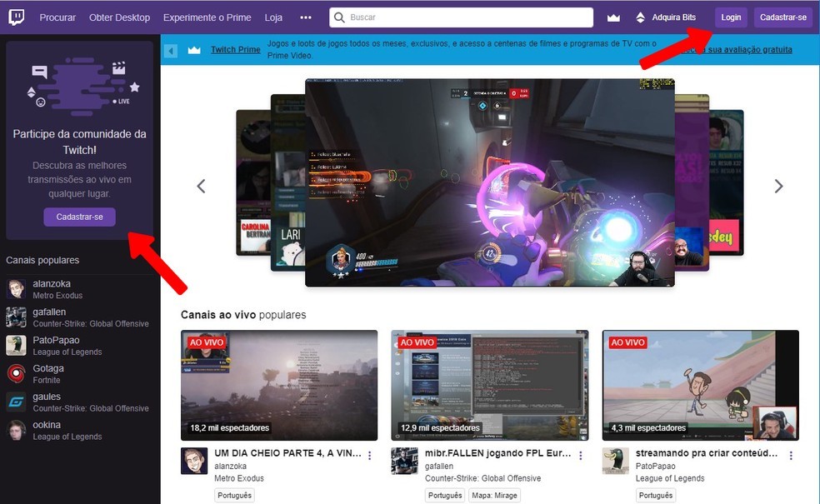Open Experimente o Prime link
The height and width of the screenshot is (504, 820).
pyautogui.click(x=207, y=17)
